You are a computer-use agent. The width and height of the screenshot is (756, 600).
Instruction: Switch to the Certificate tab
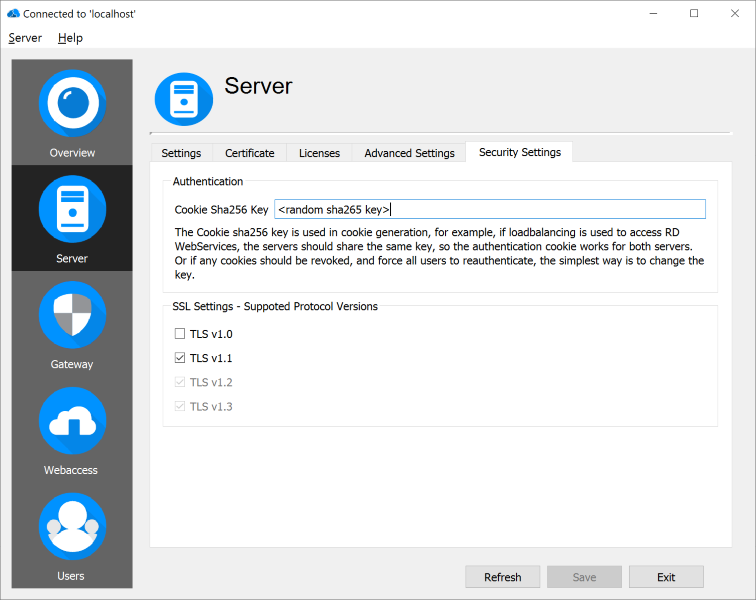(250, 153)
